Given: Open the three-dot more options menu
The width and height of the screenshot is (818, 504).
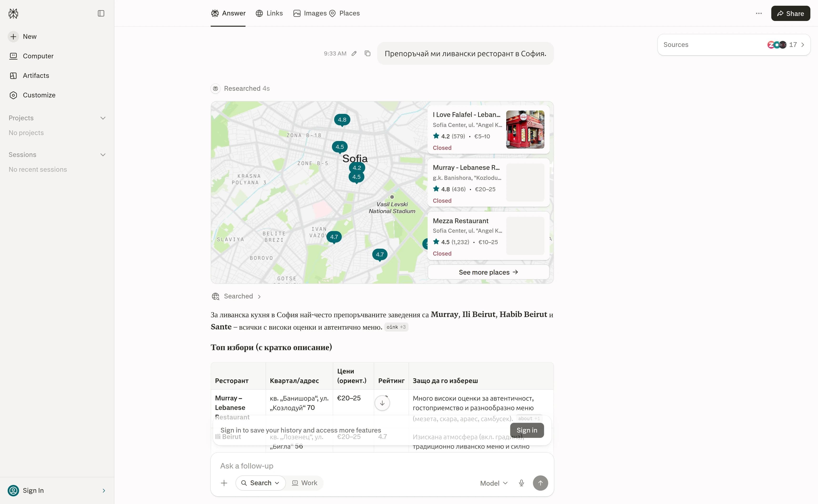Looking at the screenshot, I should pos(759,13).
